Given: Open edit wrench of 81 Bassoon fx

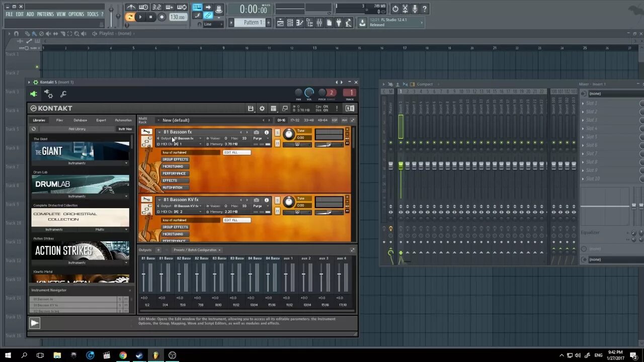Looking at the screenshot, I should pos(146,132).
